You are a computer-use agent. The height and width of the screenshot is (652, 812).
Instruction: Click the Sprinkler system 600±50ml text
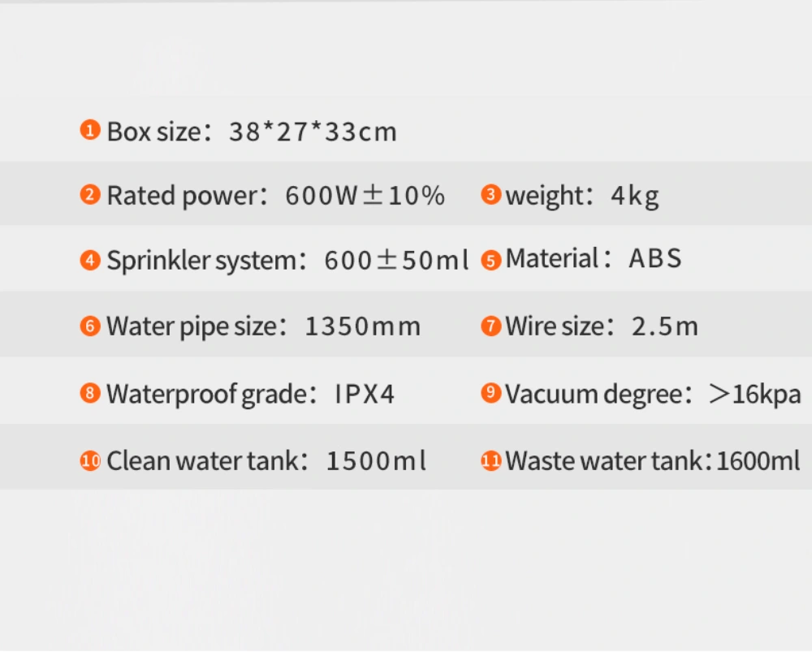[x=288, y=261]
